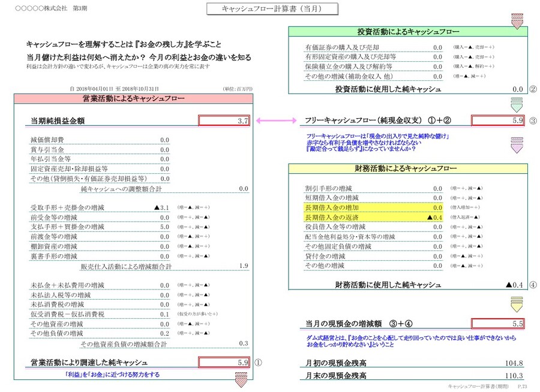Click the label 裏書手形の増減
Screen dimensions: 540x392
click(x=54, y=256)
